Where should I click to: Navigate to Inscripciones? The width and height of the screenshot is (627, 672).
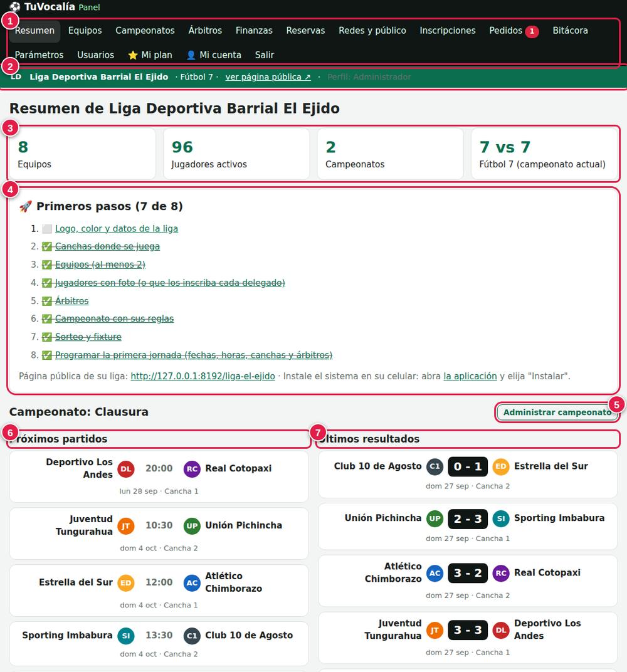pos(448,31)
